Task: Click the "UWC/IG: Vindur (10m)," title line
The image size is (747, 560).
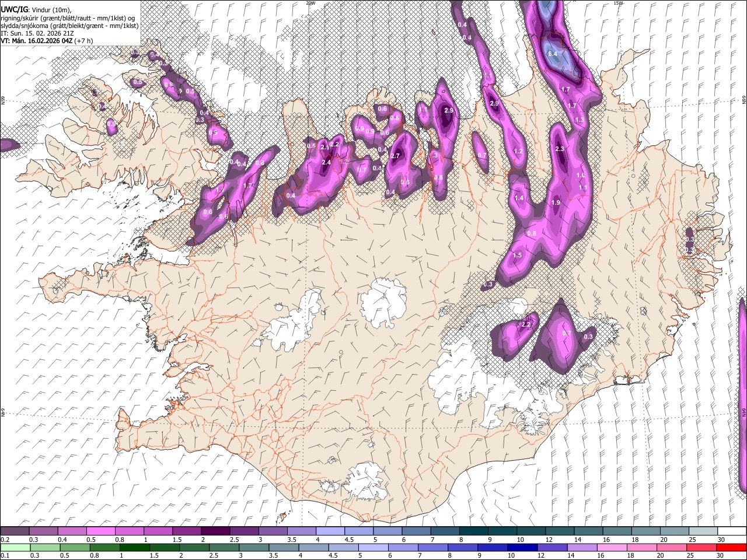Action: click(x=37, y=9)
